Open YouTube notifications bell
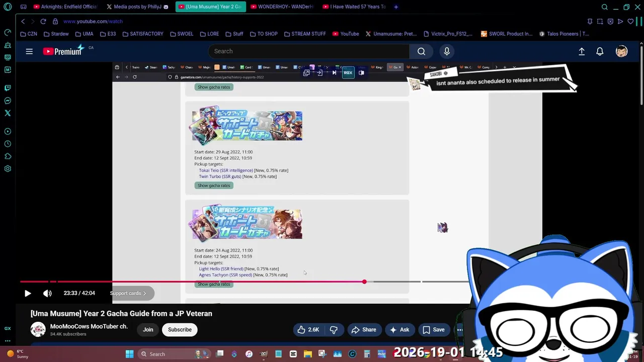This screenshot has height=362, width=644. (600, 51)
